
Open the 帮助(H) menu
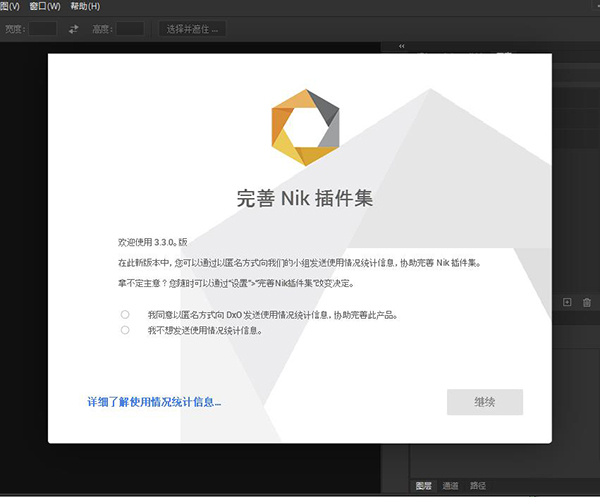point(85,7)
